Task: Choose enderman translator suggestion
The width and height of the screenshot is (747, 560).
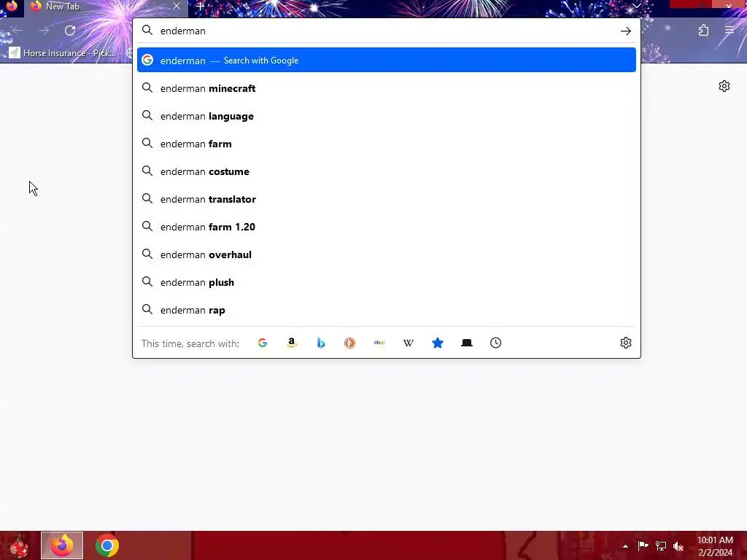Action: (x=387, y=199)
